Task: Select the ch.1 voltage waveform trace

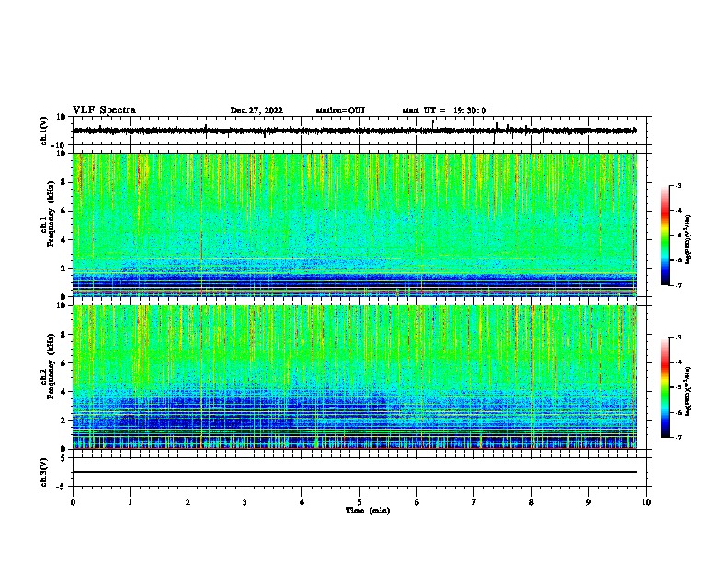Action: pyautogui.click(x=355, y=131)
